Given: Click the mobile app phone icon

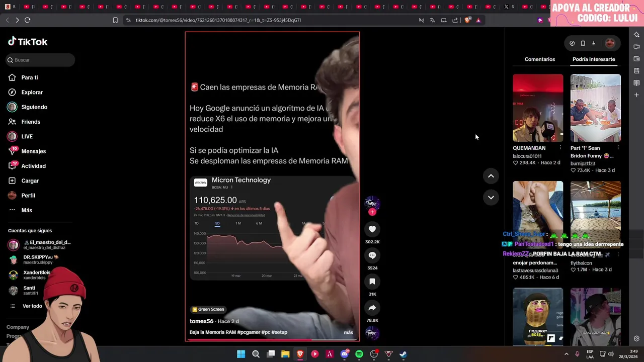Looking at the screenshot, I should [x=583, y=43].
